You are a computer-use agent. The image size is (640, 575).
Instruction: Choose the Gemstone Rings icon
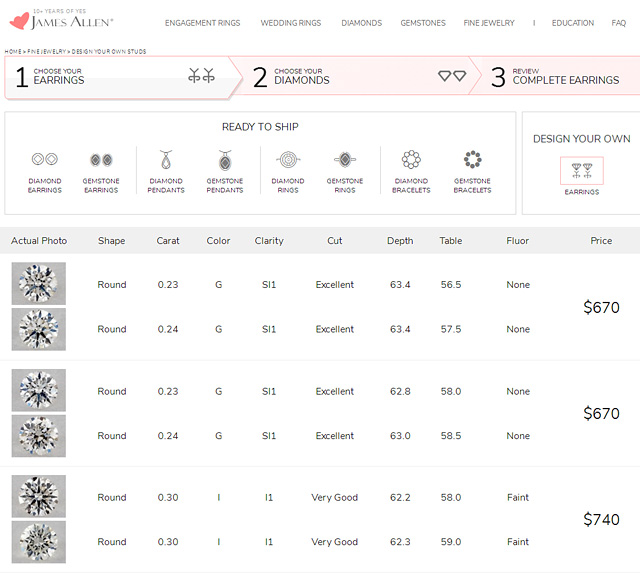345,160
